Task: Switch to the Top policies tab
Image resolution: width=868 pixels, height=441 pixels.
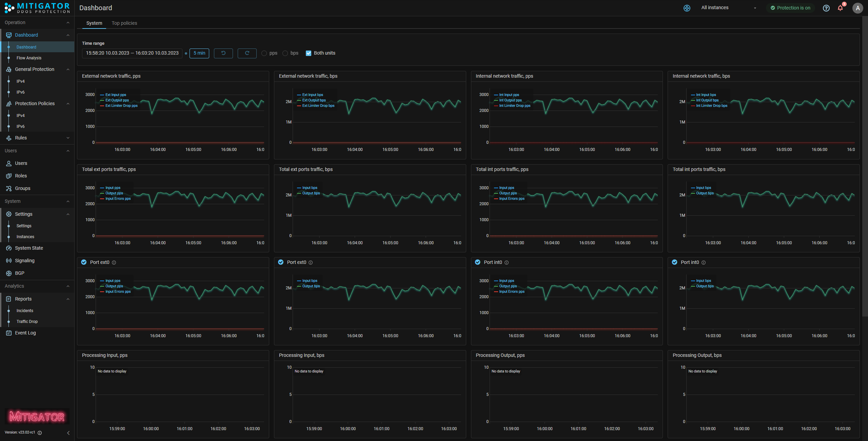Action: click(x=124, y=23)
